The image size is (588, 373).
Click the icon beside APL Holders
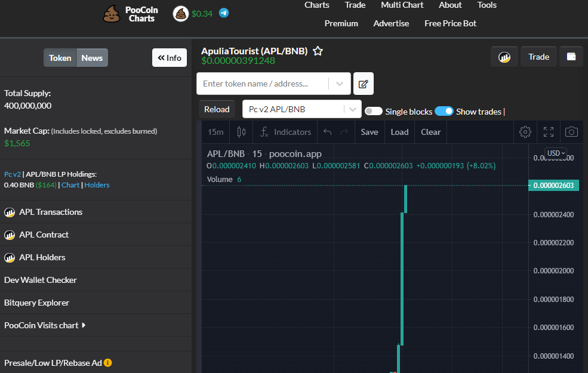point(10,258)
